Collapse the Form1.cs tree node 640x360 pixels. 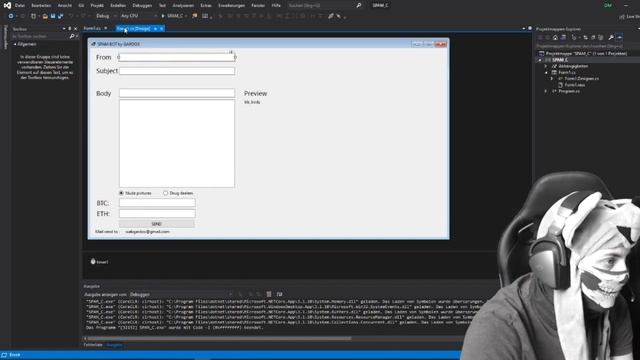click(546, 72)
